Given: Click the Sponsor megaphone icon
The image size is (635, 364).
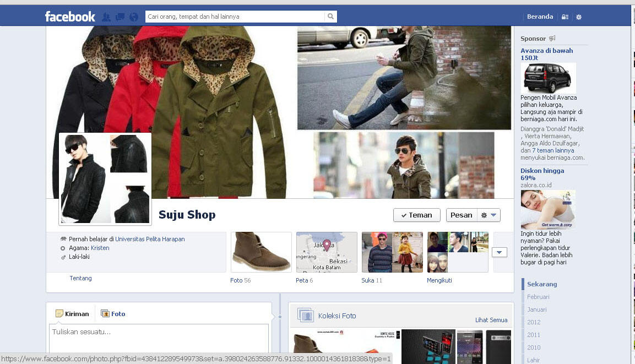Looking at the screenshot, I should 552,39.
